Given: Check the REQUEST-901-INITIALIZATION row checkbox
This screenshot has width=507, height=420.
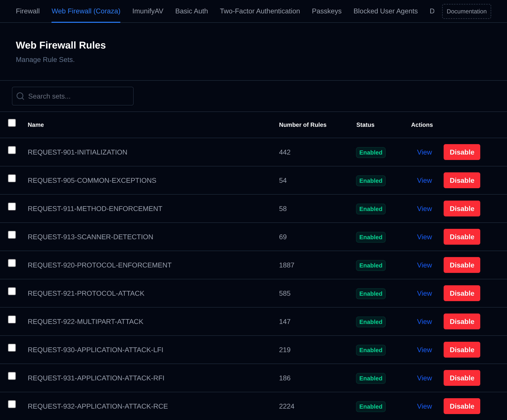Looking at the screenshot, I should [x=12, y=150].
